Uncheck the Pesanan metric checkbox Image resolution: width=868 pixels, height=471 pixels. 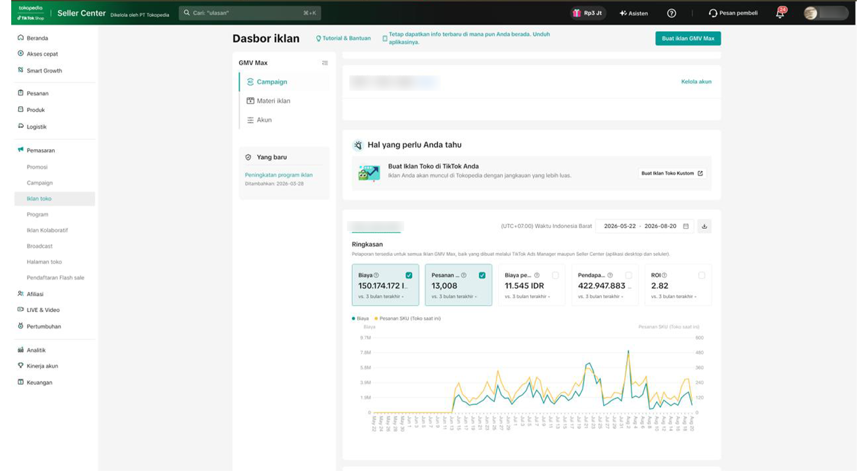point(482,275)
